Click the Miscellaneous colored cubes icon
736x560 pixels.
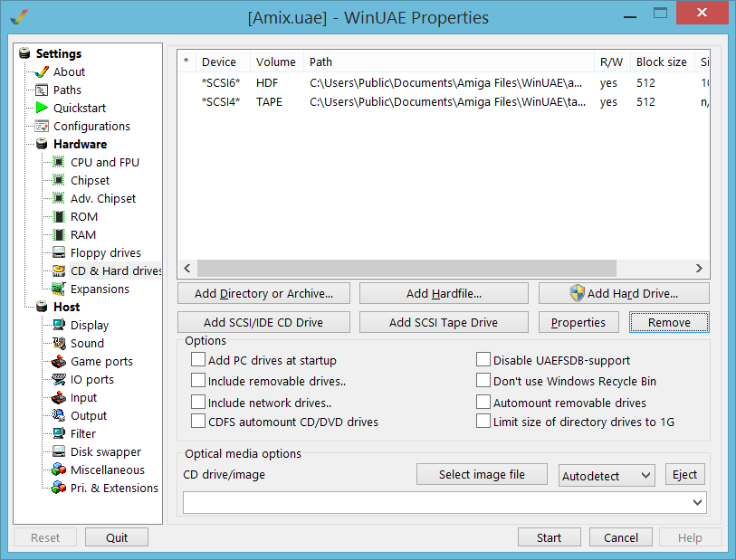coord(59,470)
